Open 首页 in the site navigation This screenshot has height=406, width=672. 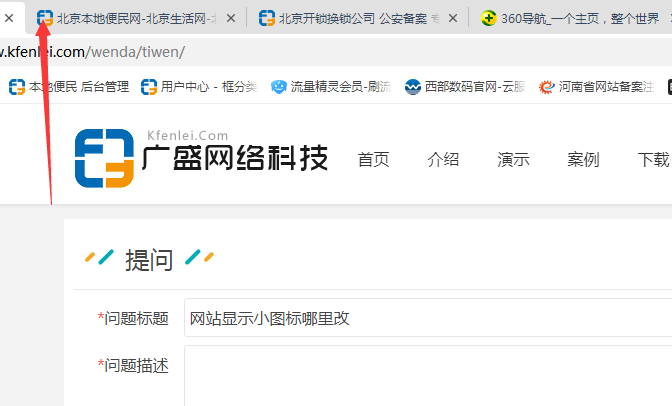(x=373, y=160)
